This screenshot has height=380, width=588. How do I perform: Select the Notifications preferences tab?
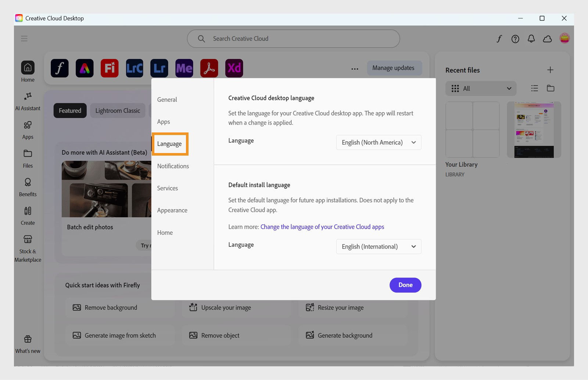point(173,166)
